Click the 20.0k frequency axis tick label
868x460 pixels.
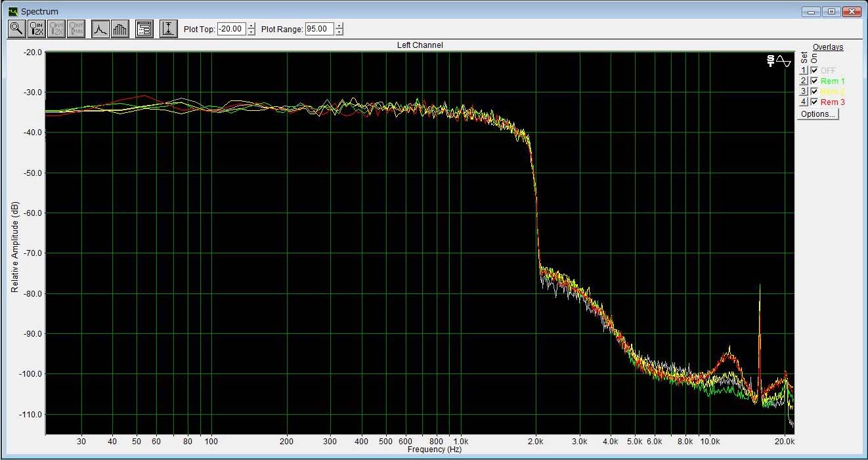(785, 442)
